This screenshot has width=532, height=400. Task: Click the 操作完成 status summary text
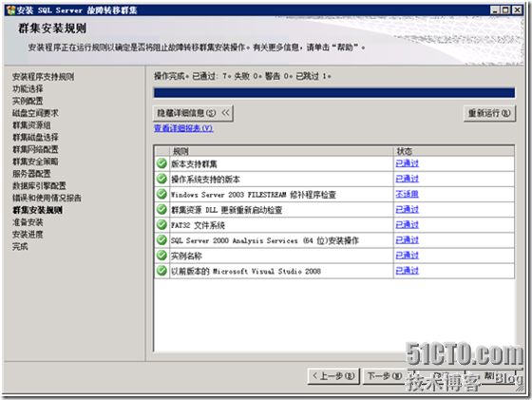coord(242,76)
